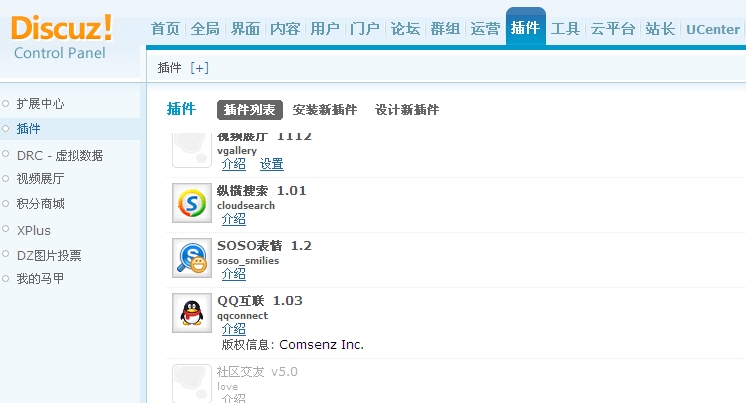Click the Discuz! Control Panel logo
746x403 pixels.
61,37
